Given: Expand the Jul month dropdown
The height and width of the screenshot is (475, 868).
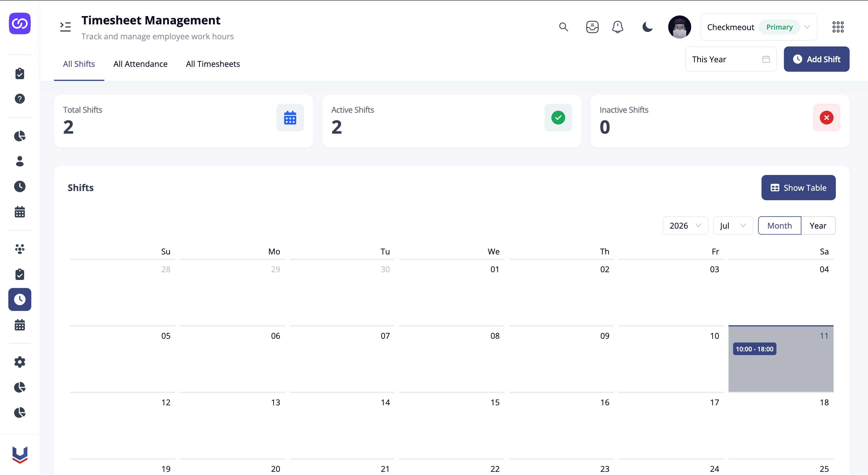Looking at the screenshot, I should point(733,225).
